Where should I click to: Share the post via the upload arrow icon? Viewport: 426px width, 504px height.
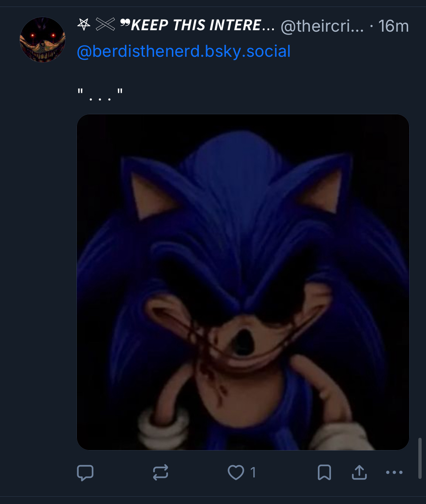coord(359,473)
